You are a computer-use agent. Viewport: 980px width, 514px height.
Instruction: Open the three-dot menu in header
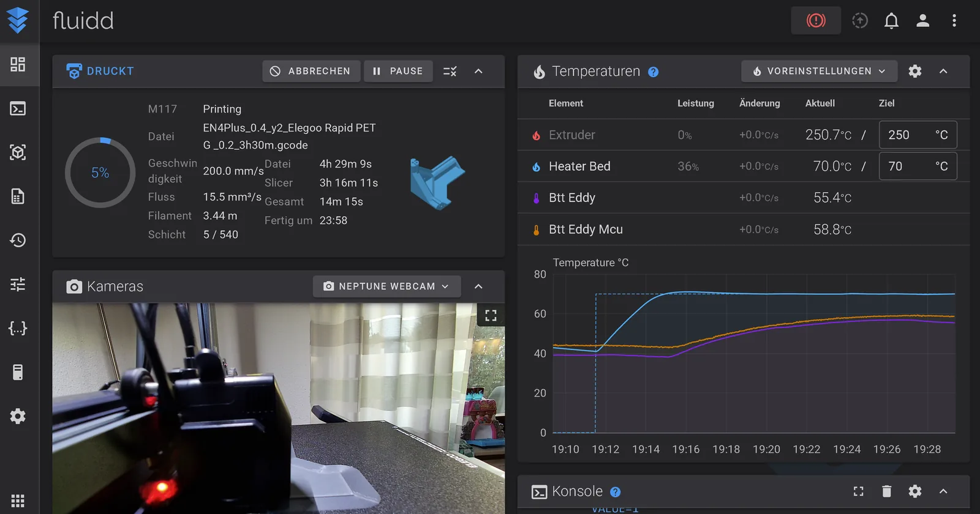pos(954,21)
